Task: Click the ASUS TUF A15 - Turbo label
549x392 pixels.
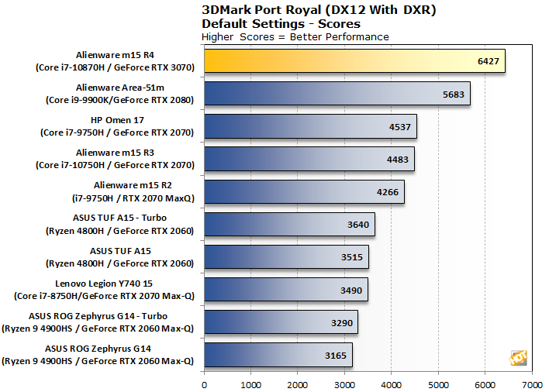Action: (119, 218)
